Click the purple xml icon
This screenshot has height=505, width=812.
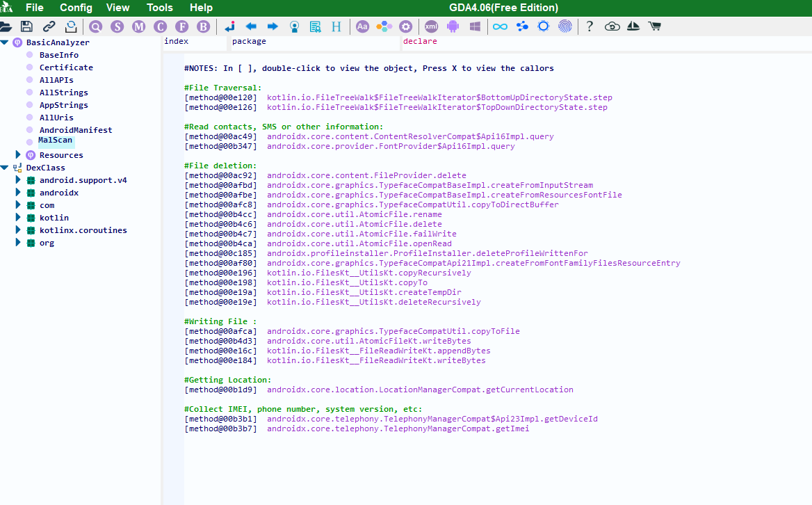pyautogui.click(x=431, y=26)
